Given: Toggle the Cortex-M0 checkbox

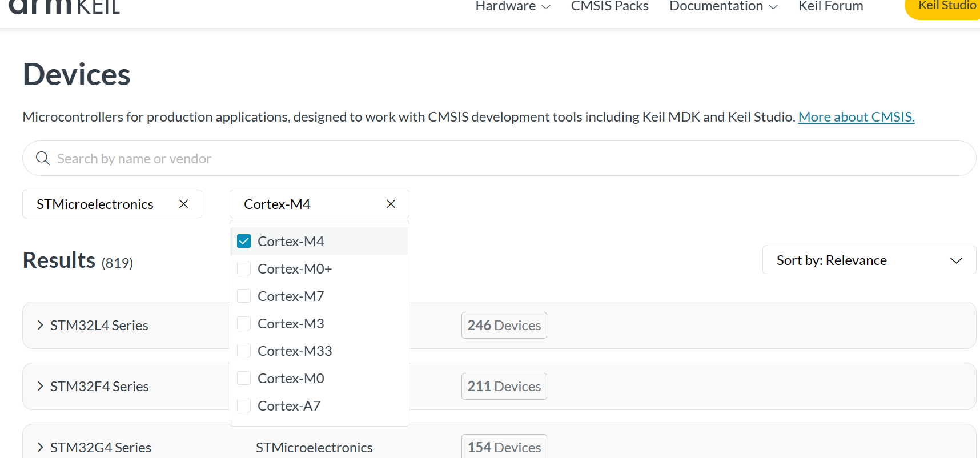Looking at the screenshot, I should (244, 378).
